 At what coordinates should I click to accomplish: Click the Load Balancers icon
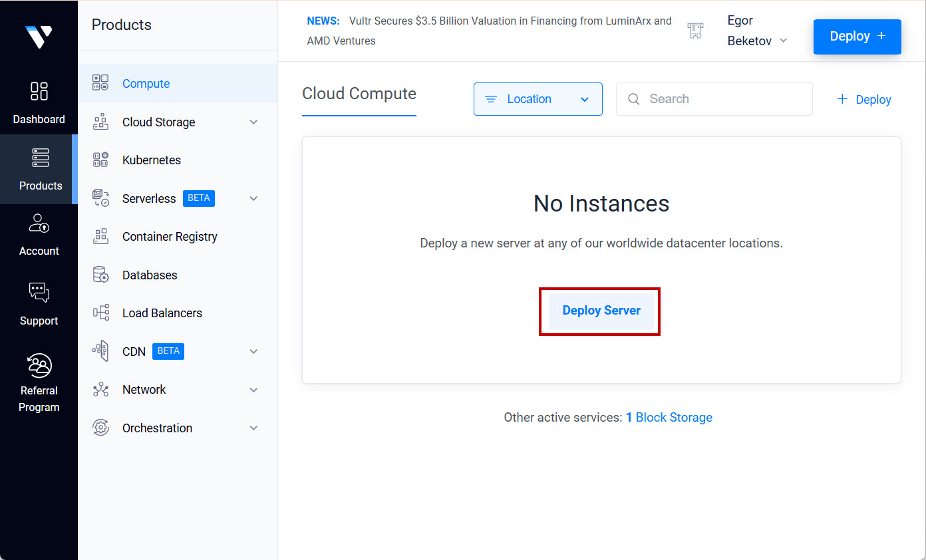point(100,313)
